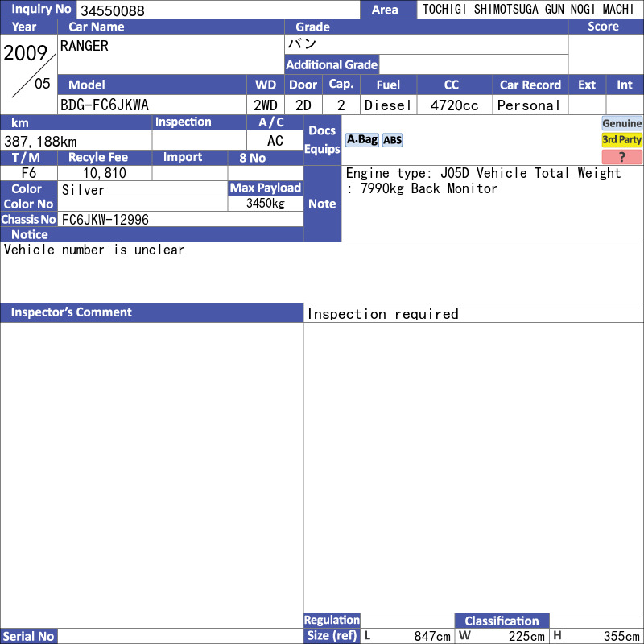Click the Additional Grade empty field

click(x=473, y=64)
